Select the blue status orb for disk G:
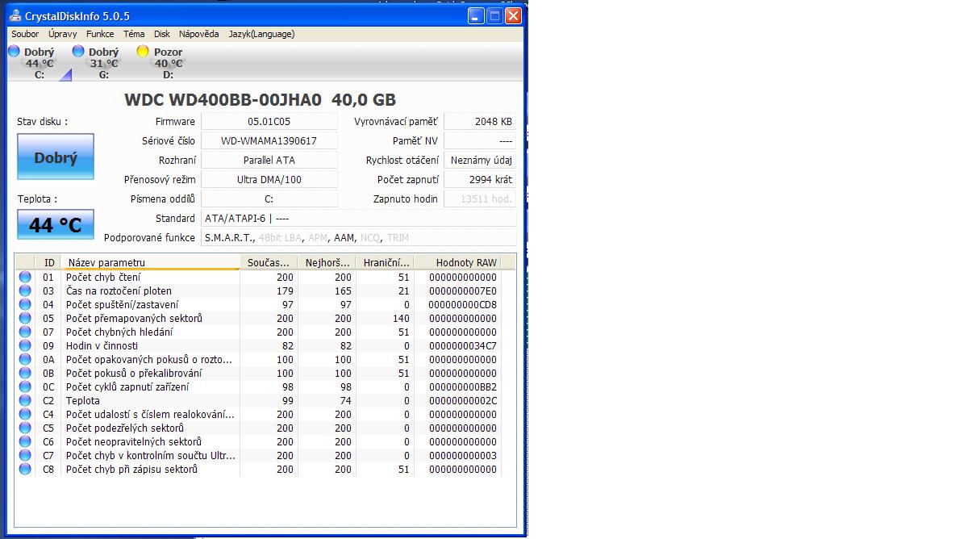 (78, 51)
